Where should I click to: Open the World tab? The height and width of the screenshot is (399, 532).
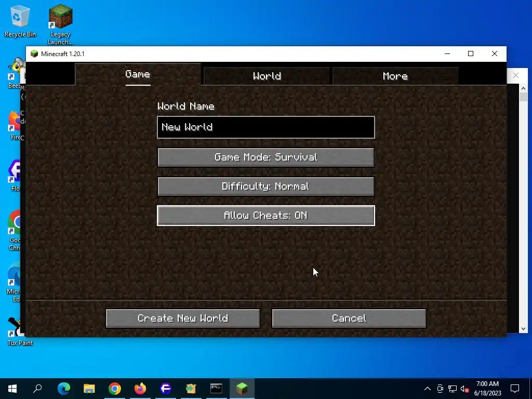[x=267, y=76]
